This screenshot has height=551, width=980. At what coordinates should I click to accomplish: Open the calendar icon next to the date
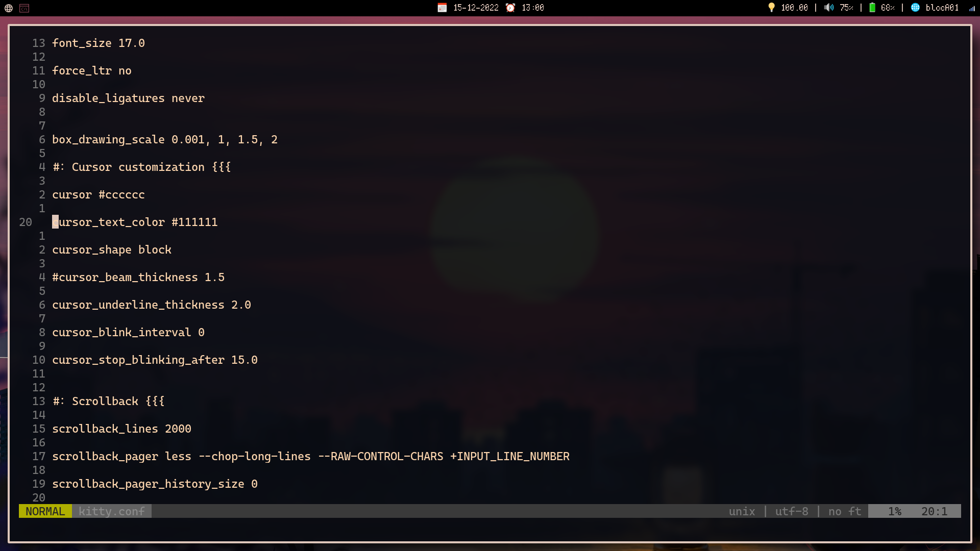click(x=443, y=8)
